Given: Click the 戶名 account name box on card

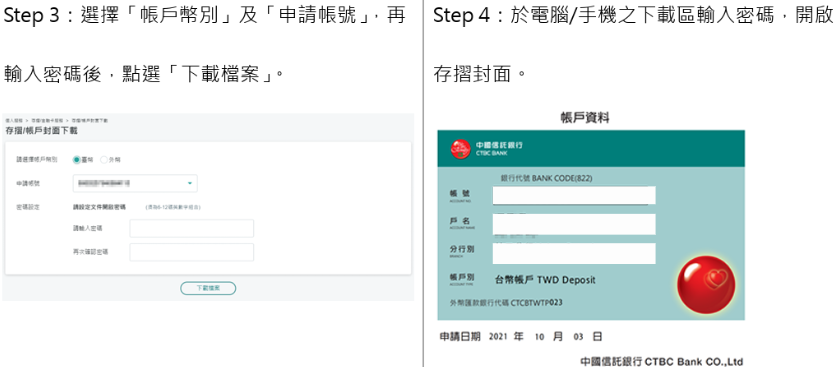Looking at the screenshot, I should point(574,224).
